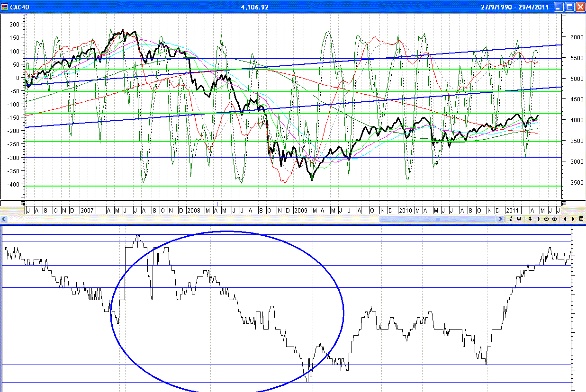Click the 2008 label on time axis
Viewport: 586px width, 392px height.
[194, 210]
